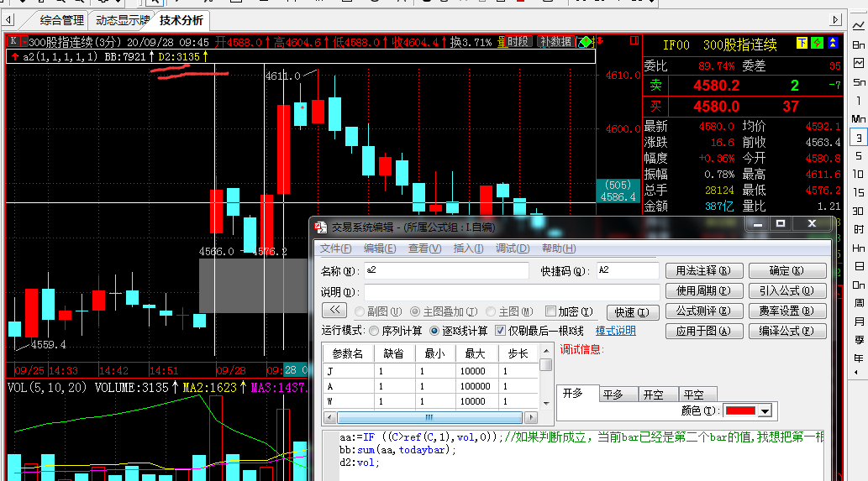This screenshot has width=868, height=481.
Task: Select the weekly 周 period in sidebar
Action: (859, 304)
